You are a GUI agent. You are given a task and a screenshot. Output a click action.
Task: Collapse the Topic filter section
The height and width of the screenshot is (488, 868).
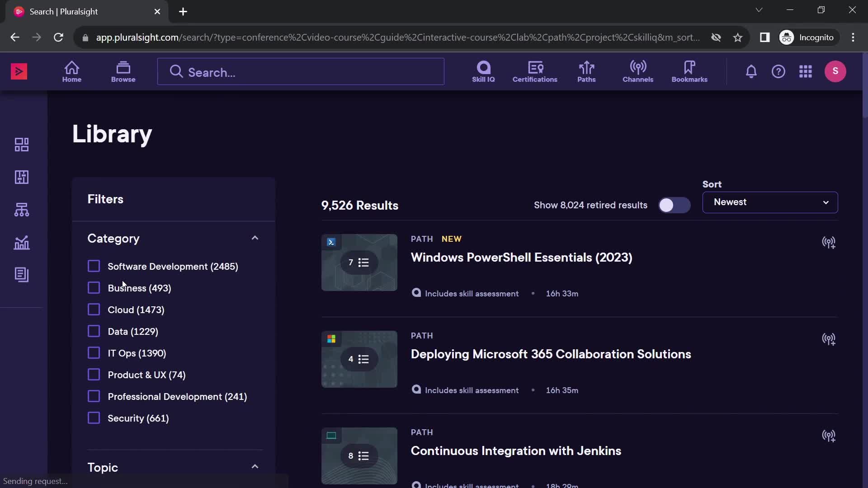click(x=255, y=467)
